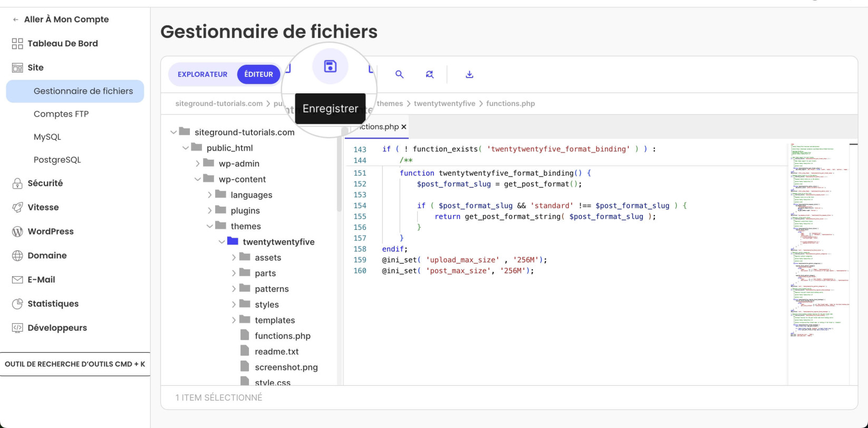
Task: Click the Vitesse rocket icon
Action: [17, 207]
